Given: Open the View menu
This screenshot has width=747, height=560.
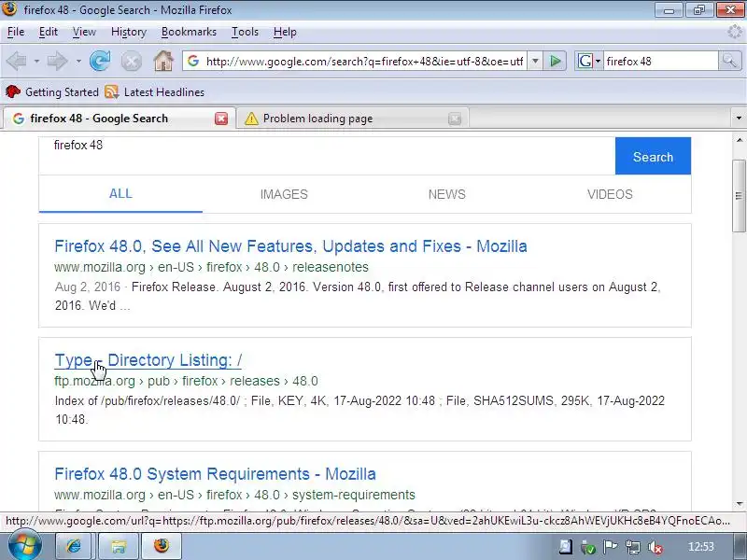Looking at the screenshot, I should click(x=84, y=32).
